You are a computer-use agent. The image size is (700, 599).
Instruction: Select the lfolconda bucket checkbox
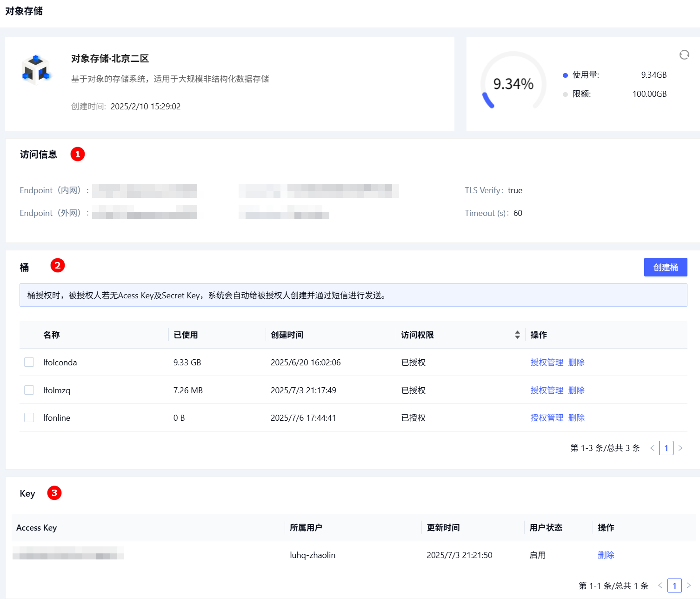(29, 362)
